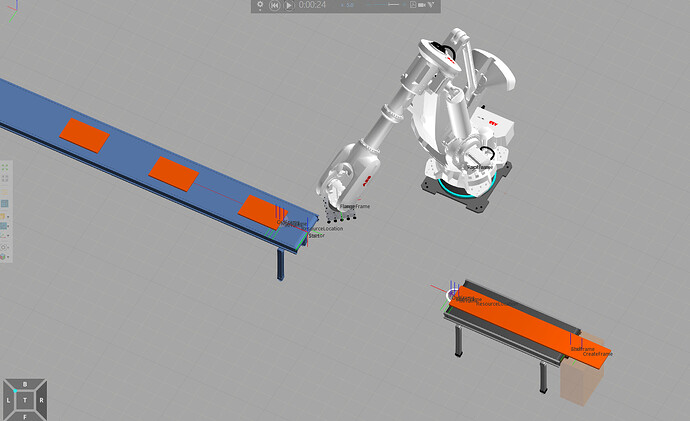Select Front view on the view cube

coord(25,414)
